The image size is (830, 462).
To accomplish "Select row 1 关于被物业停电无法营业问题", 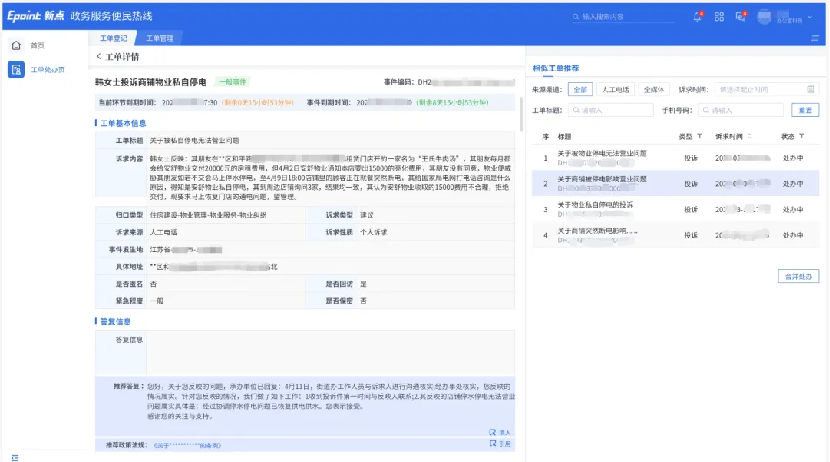I will (x=675, y=158).
